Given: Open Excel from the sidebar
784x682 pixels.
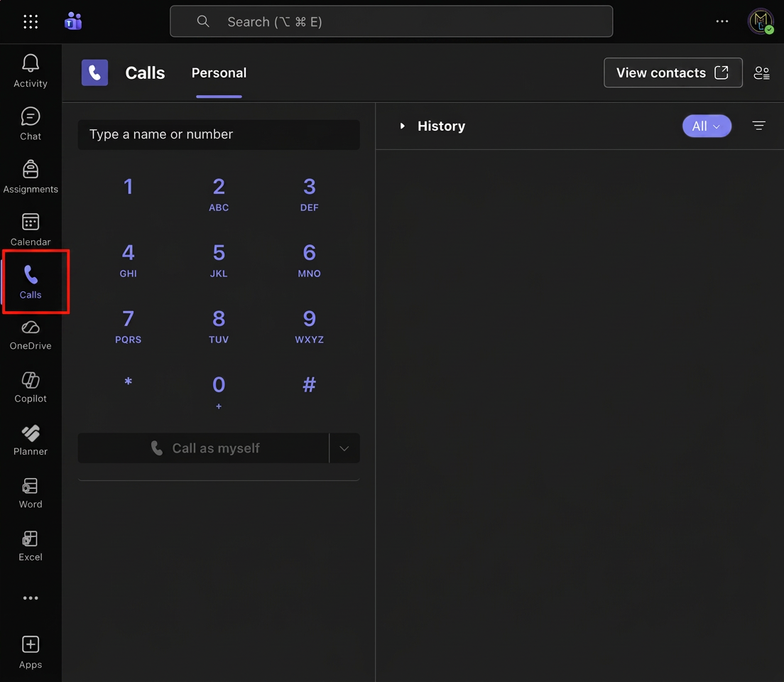Looking at the screenshot, I should [x=31, y=546].
